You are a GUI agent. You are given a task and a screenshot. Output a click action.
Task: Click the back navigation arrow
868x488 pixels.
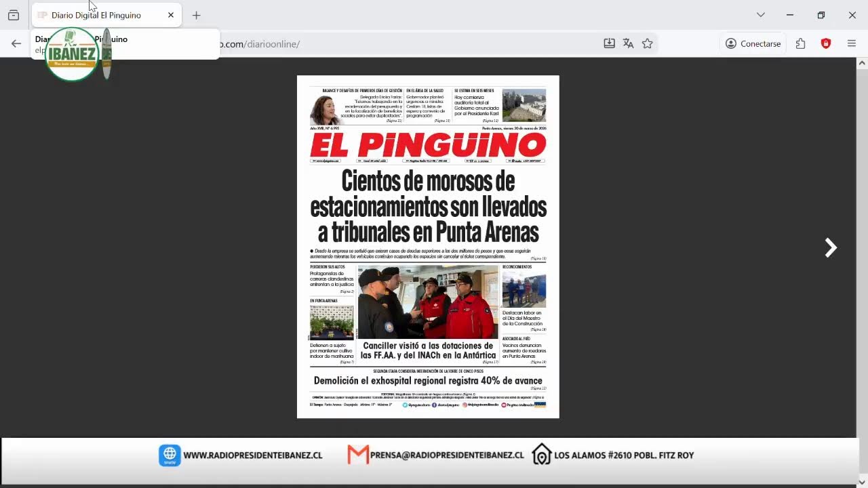pyautogui.click(x=16, y=43)
